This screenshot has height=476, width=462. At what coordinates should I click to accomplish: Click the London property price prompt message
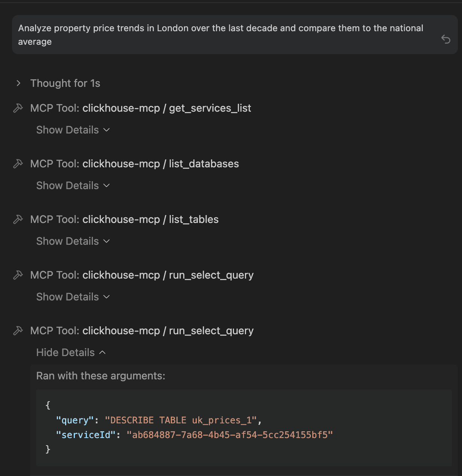[x=220, y=35]
